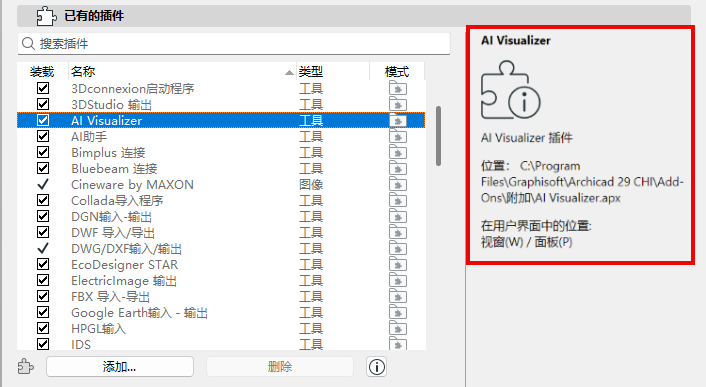Screen dimensions: 706x387
Task: Click the plugin list vertical scrollbar thumb
Action: tap(438, 136)
